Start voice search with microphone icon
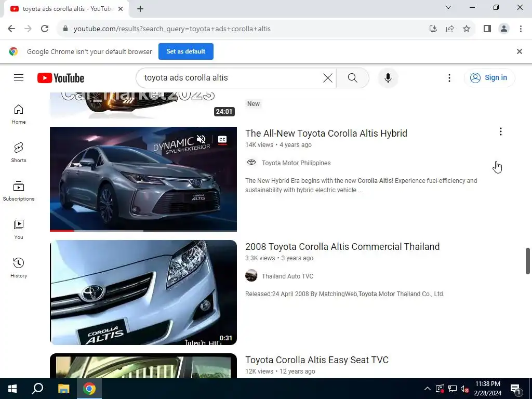 click(388, 78)
